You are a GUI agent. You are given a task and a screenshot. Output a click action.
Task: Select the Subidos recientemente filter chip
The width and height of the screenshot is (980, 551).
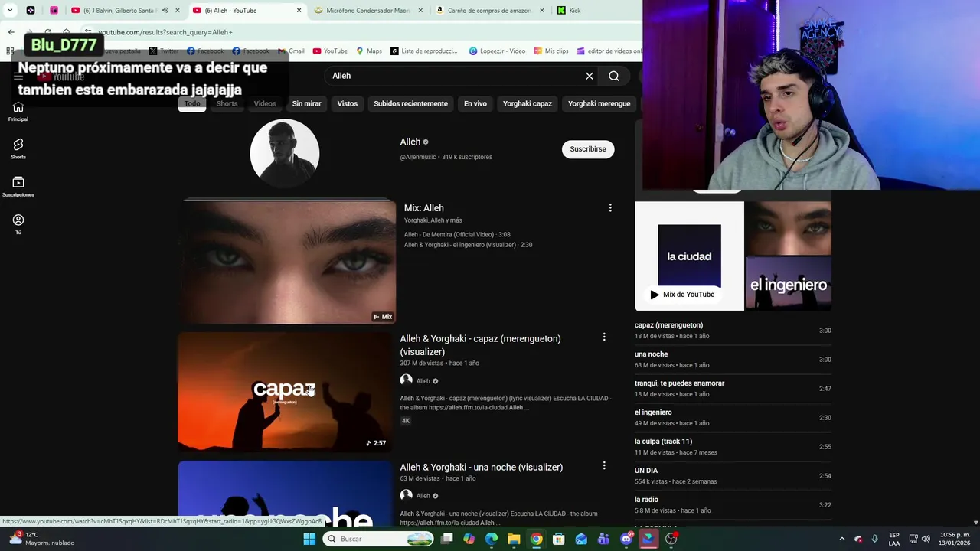410,103
